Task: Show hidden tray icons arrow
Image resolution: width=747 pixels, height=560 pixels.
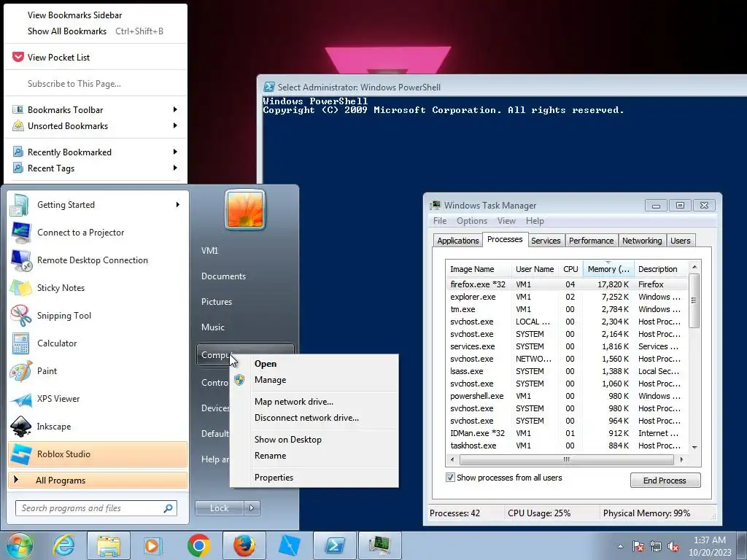Action: (620, 546)
